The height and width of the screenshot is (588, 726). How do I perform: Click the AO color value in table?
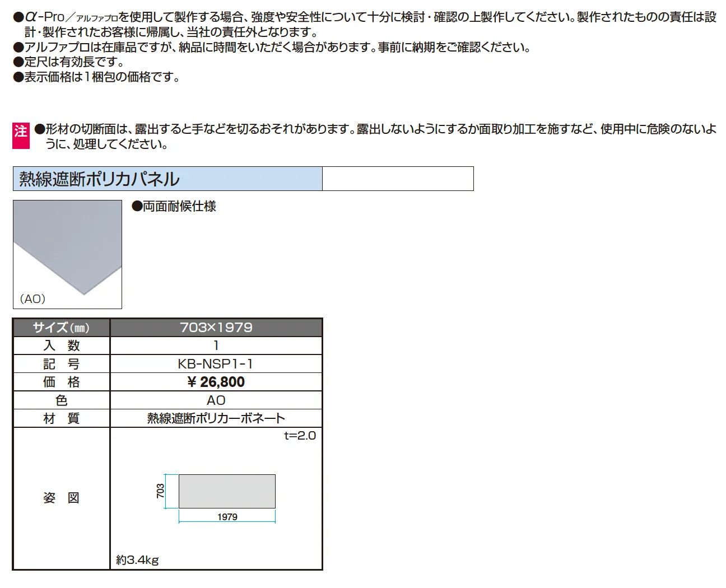point(216,400)
